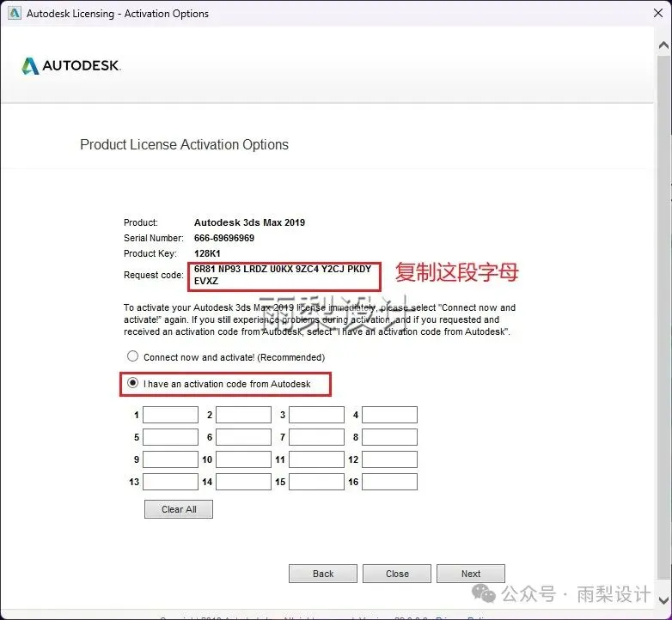672x620 pixels.
Task: Click activation code field 15
Action: click(317, 482)
